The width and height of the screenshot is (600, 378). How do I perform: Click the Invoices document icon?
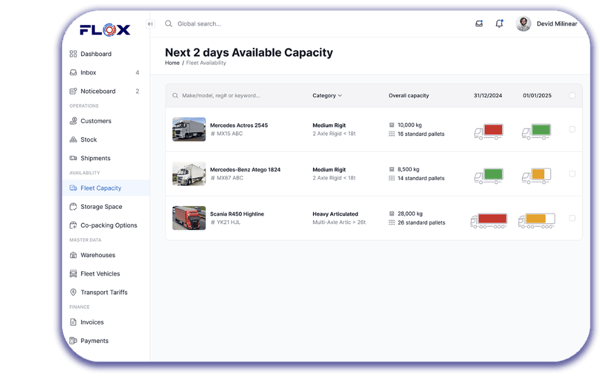[73, 322]
